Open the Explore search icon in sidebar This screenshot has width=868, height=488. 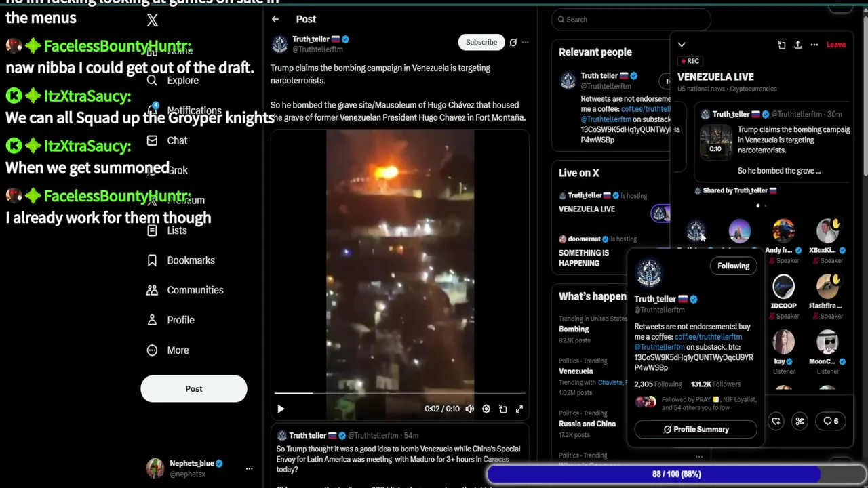click(x=152, y=80)
